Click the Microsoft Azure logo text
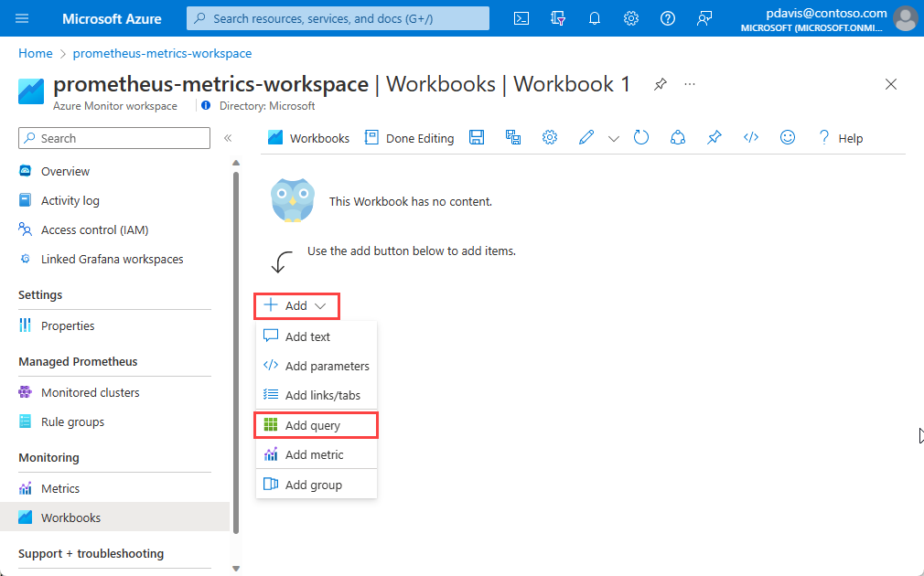The width and height of the screenshot is (924, 576). tap(112, 19)
